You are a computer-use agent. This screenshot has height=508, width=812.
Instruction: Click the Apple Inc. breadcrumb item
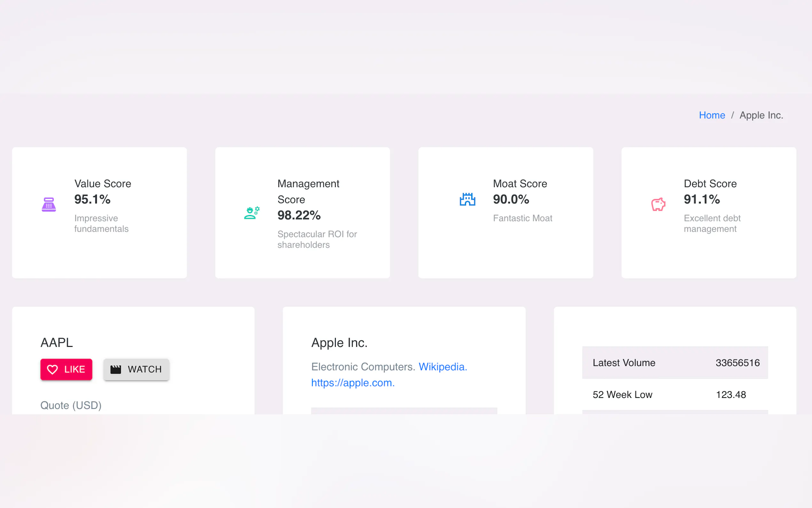coord(761,115)
